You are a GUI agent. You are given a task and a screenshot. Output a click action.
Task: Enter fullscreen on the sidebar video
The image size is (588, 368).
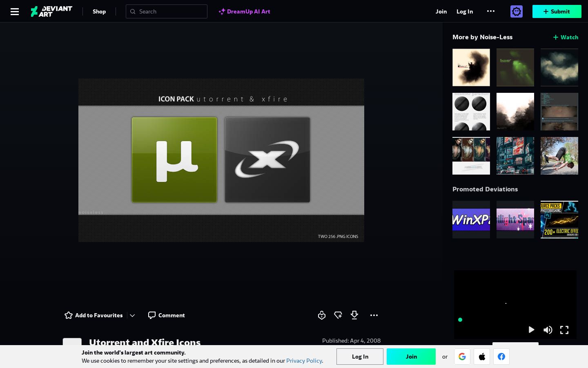point(564,330)
